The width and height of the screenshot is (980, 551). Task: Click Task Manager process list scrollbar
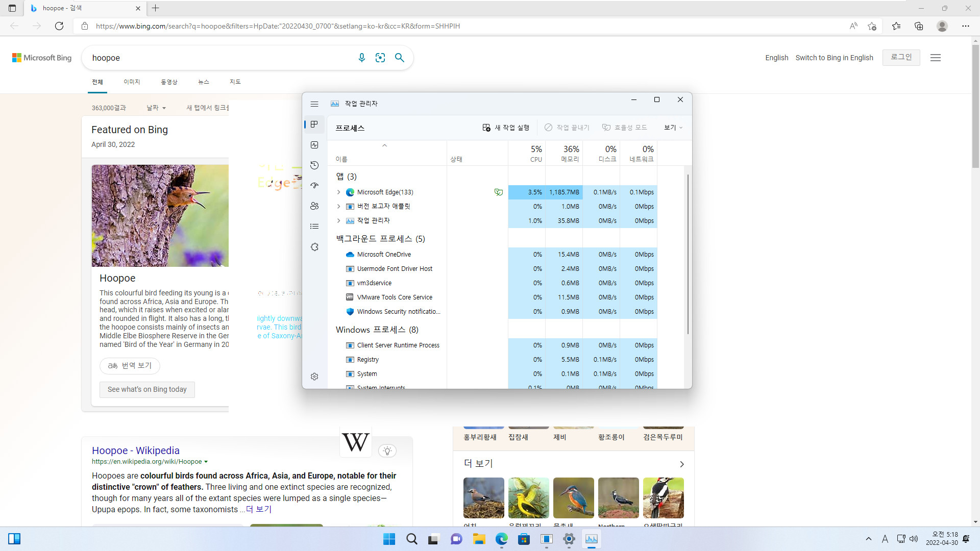pos(688,254)
